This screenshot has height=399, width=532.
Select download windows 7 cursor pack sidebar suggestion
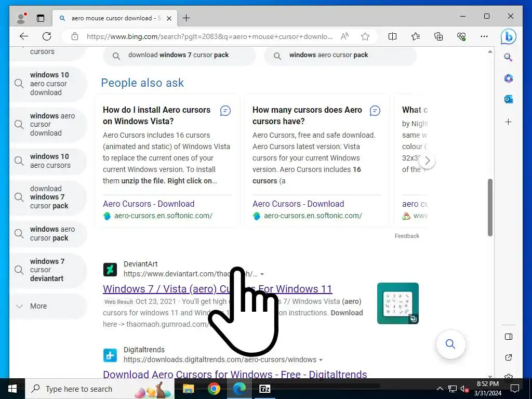point(48,197)
